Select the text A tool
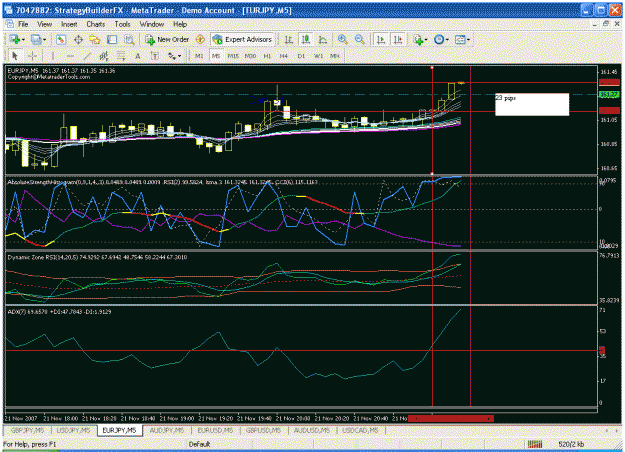Image resolution: width=625 pixels, height=452 pixels. [138, 56]
